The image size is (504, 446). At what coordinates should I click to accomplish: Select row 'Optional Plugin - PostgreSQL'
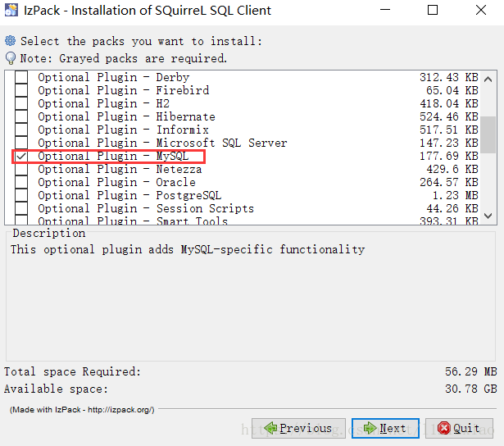243,196
